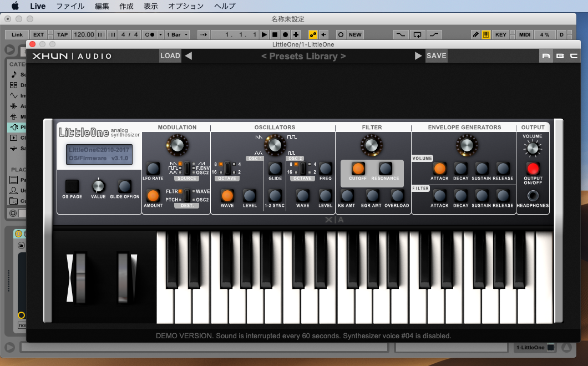Click the VALUE knob
The height and width of the screenshot is (366, 588).
98,186
